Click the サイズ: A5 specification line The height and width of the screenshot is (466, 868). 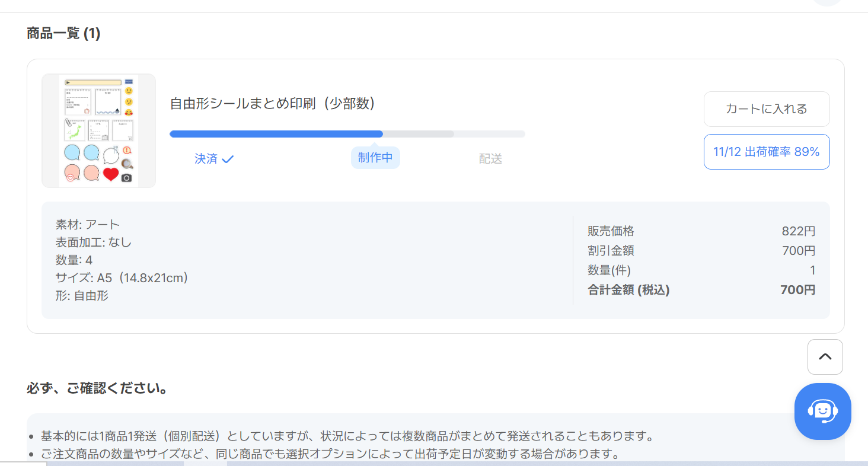tap(122, 277)
